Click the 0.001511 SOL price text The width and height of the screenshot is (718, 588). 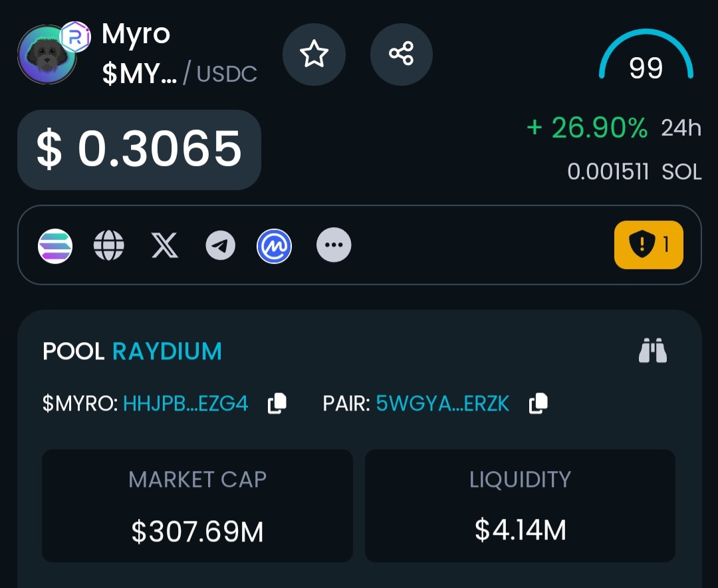[634, 172]
